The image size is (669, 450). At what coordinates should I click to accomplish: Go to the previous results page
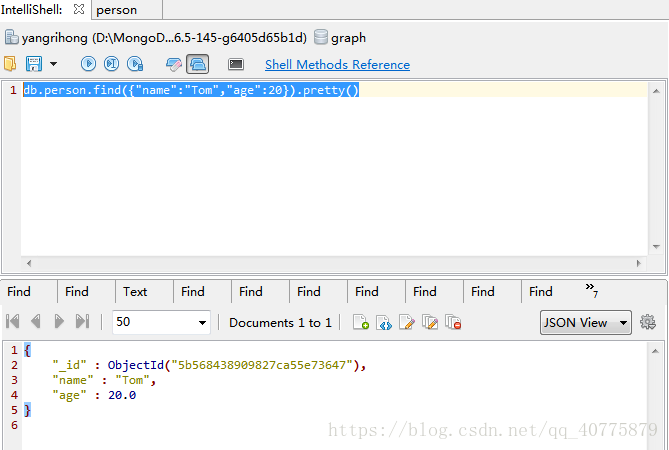(36, 321)
